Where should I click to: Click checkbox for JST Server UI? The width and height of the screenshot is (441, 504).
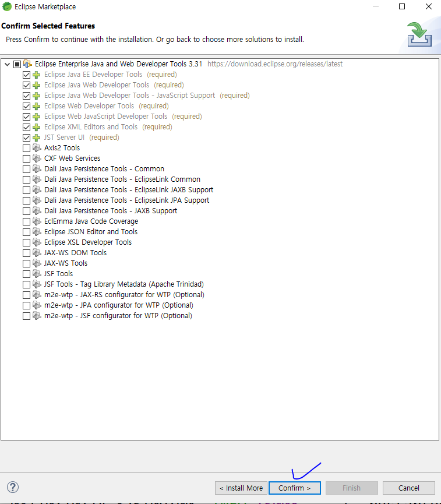tap(26, 138)
